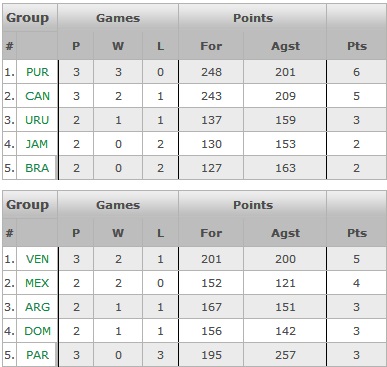The image size is (387, 367).
Task: Click the first table's Games header
Action: [x=118, y=18]
